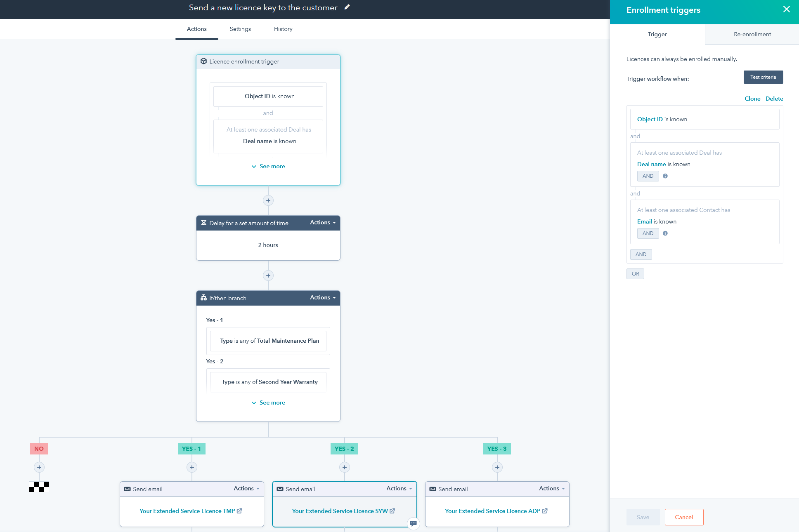Expand See more in If/then branch card

pos(268,403)
